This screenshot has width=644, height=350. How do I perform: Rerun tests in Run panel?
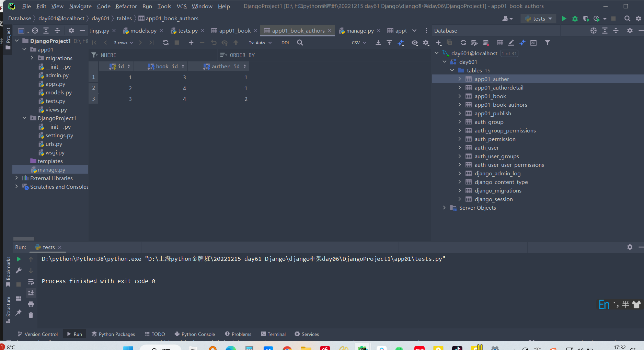click(19, 259)
